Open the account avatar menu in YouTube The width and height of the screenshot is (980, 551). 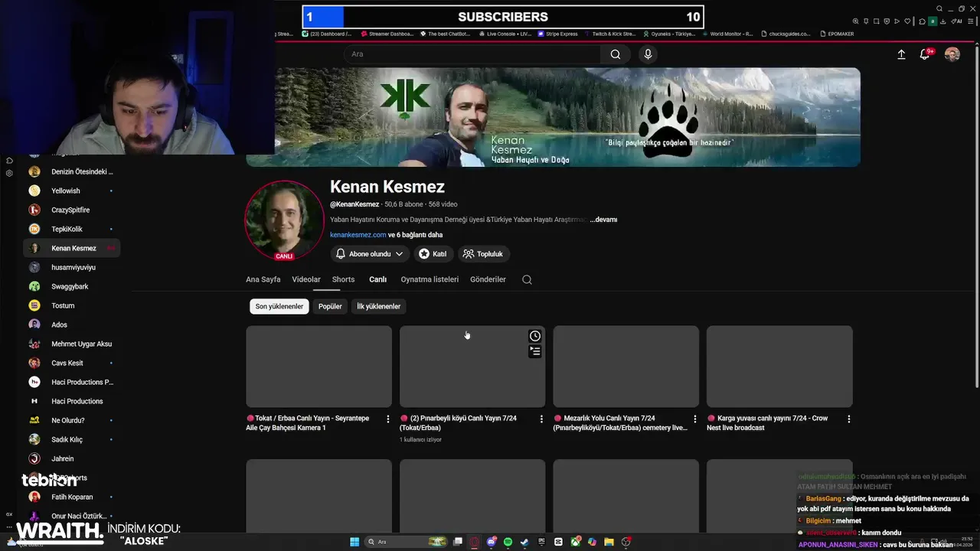click(x=952, y=54)
